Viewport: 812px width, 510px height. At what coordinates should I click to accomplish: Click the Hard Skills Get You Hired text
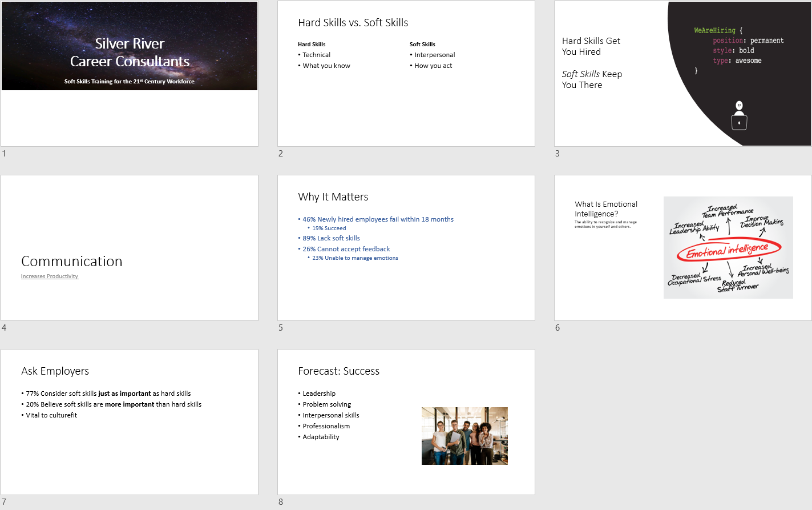pos(591,46)
